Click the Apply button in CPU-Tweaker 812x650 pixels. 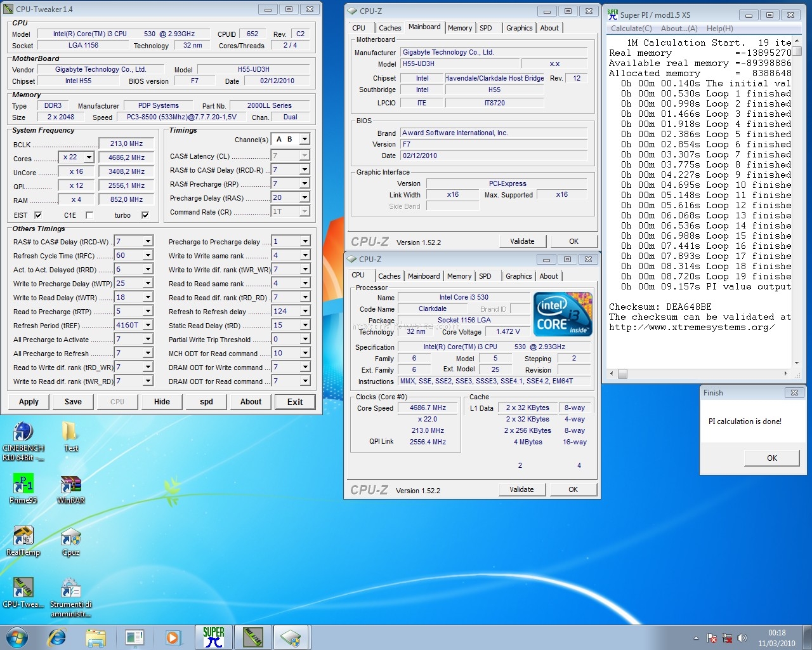29,402
